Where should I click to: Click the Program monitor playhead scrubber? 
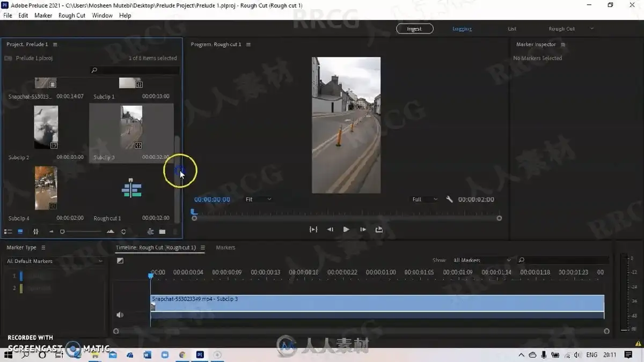point(194,212)
